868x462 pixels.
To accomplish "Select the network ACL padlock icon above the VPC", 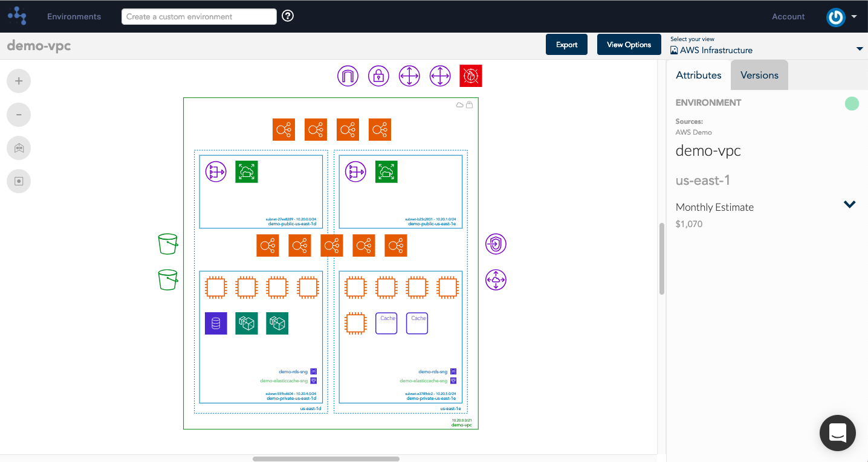I will [x=378, y=75].
